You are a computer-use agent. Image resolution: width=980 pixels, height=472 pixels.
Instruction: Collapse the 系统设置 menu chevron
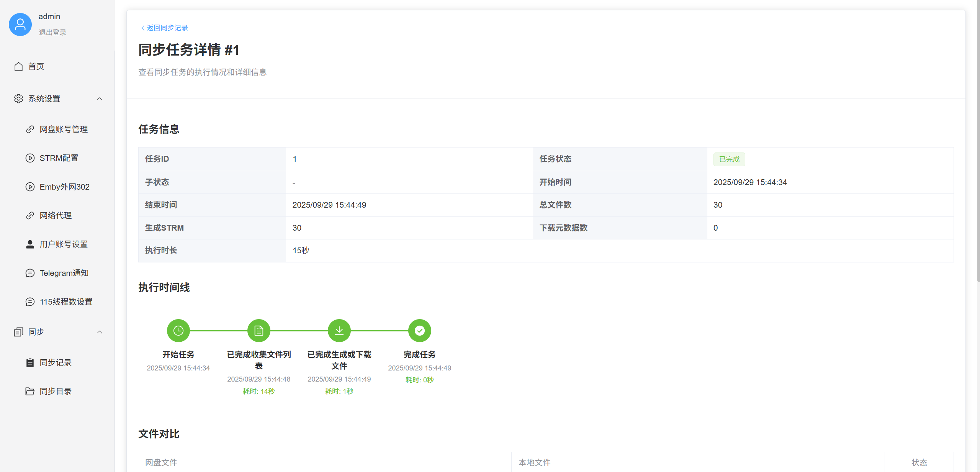coord(100,99)
